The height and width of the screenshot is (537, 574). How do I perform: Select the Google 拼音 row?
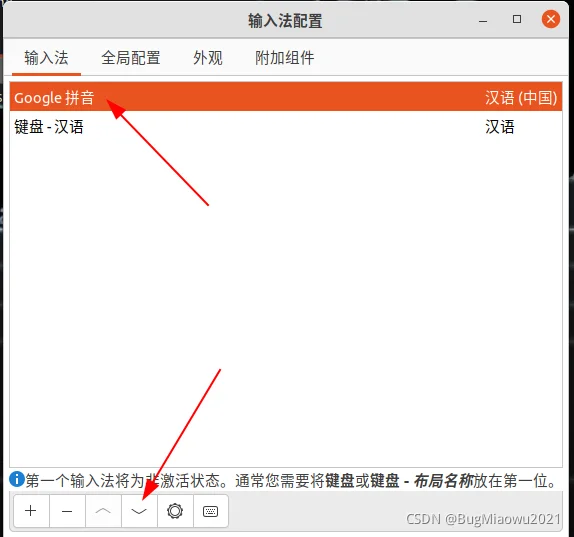(286, 97)
